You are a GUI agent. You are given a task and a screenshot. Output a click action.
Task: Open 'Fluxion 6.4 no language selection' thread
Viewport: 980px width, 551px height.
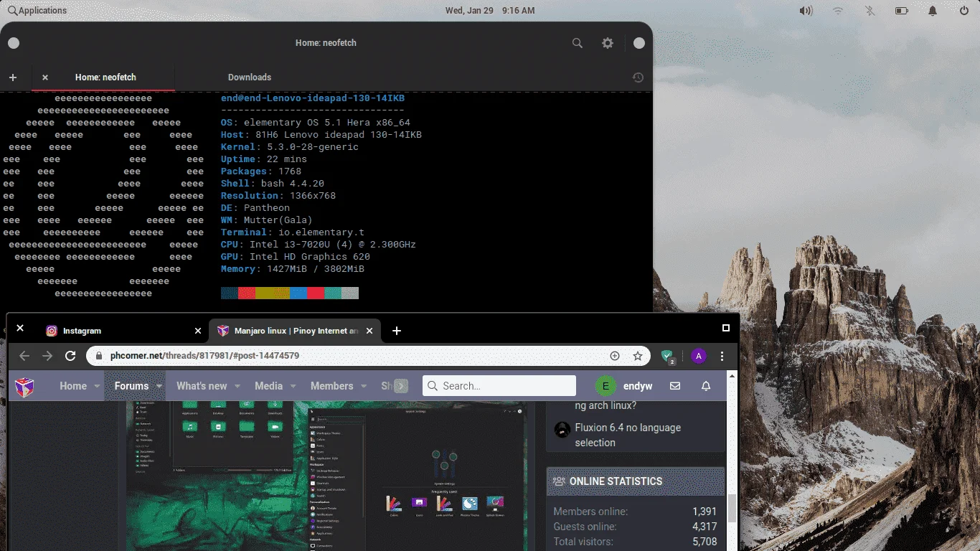click(628, 435)
